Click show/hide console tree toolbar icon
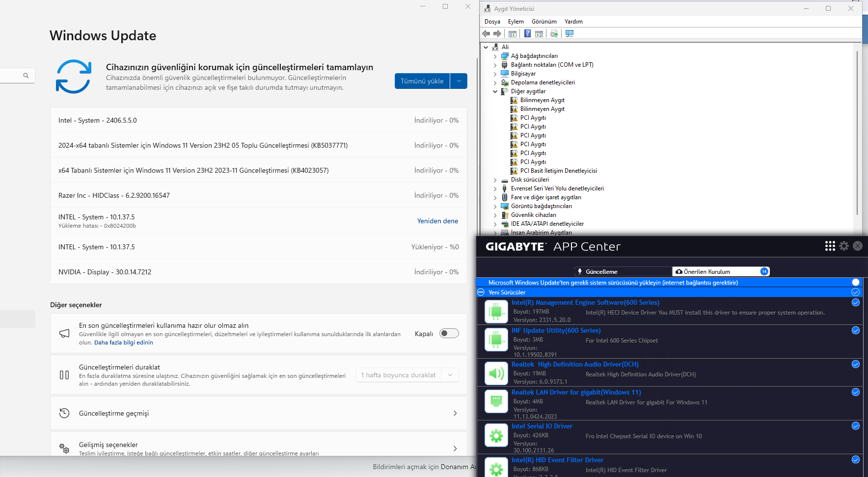The height and width of the screenshot is (477, 868). click(x=513, y=34)
